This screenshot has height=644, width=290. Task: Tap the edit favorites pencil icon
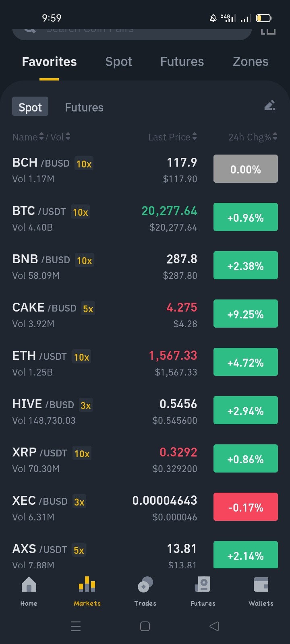point(270,105)
